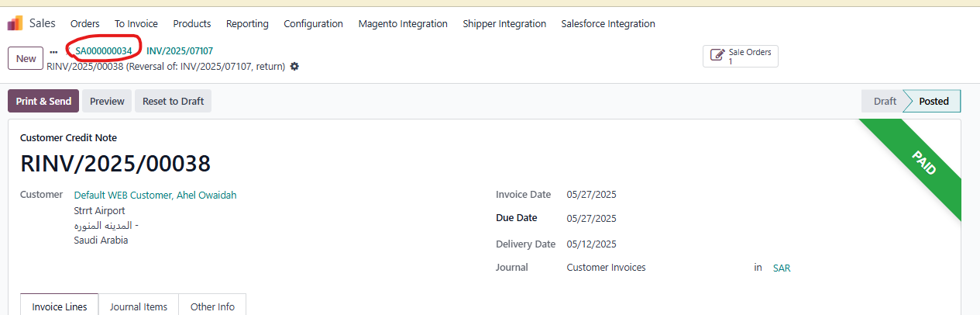Switch to the Other Info tab
The image size is (980, 315).
(x=212, y=306)
